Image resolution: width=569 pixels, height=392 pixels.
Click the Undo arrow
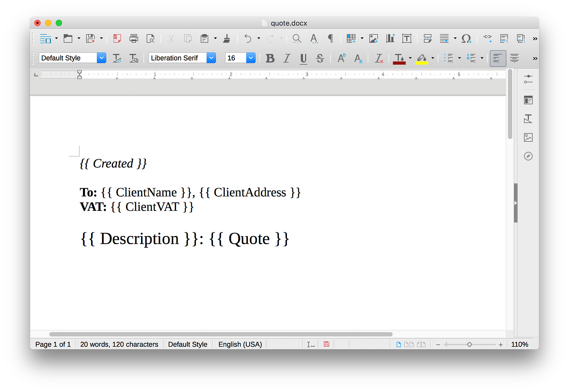tap(248, 39)
